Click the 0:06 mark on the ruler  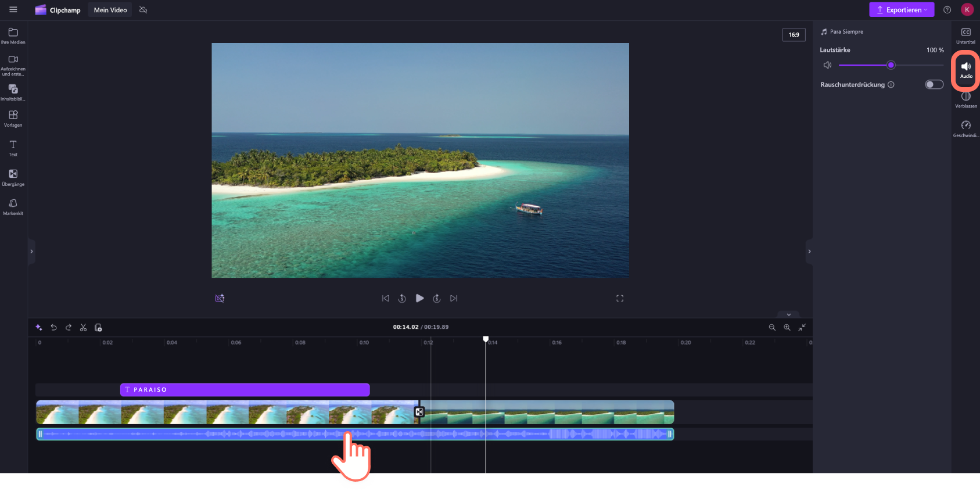point(236,343)
